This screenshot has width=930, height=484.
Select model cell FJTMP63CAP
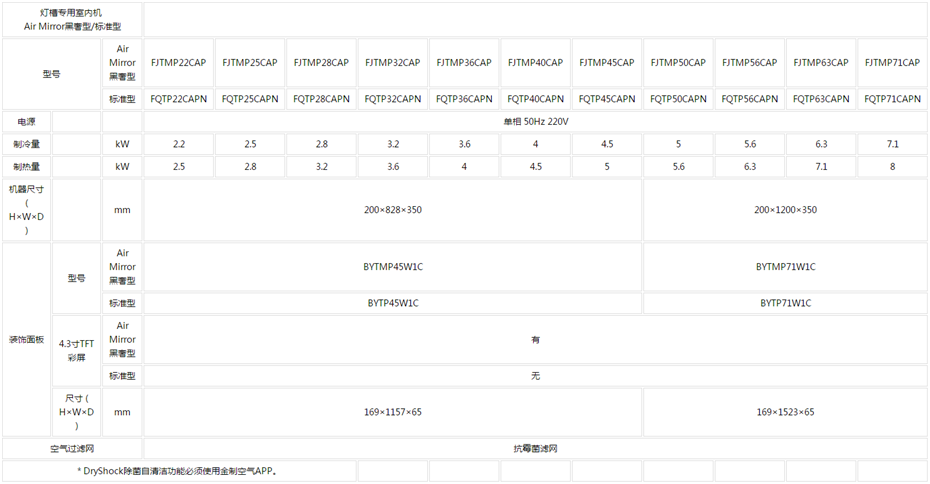[821, 63]
